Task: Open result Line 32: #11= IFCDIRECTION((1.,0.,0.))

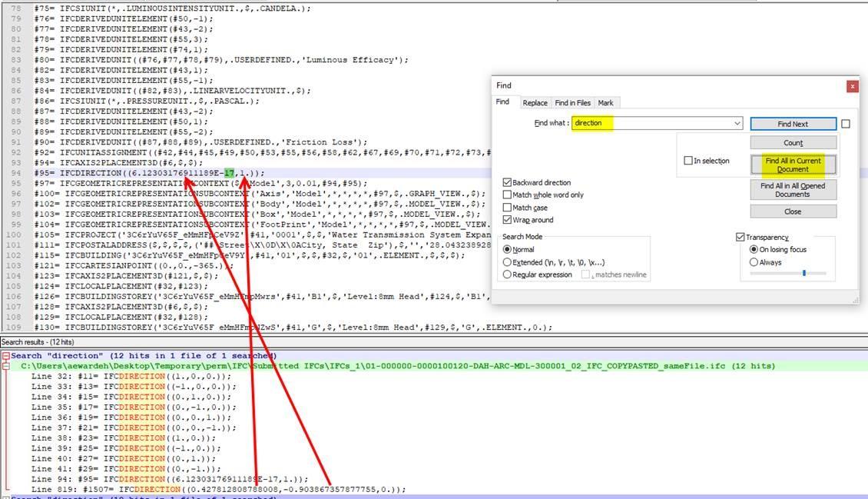Action: tap(131, 377)
